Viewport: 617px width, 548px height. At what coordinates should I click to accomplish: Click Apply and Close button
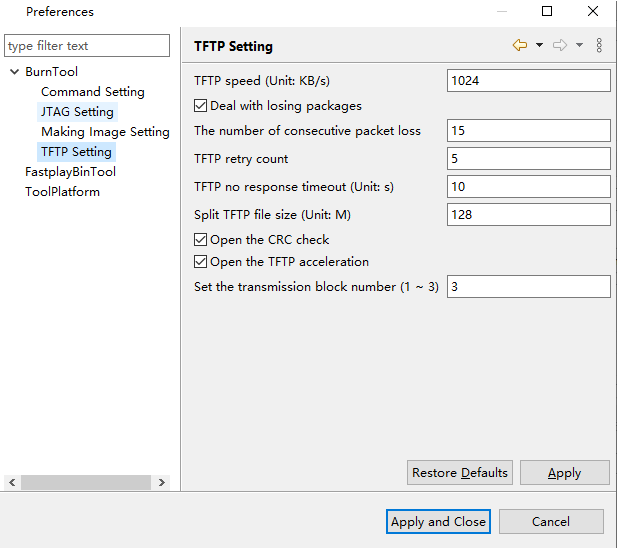(x=438, y=521)
